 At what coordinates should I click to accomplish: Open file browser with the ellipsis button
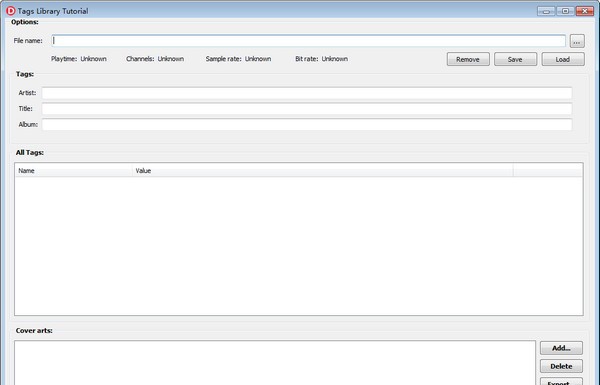577,41
